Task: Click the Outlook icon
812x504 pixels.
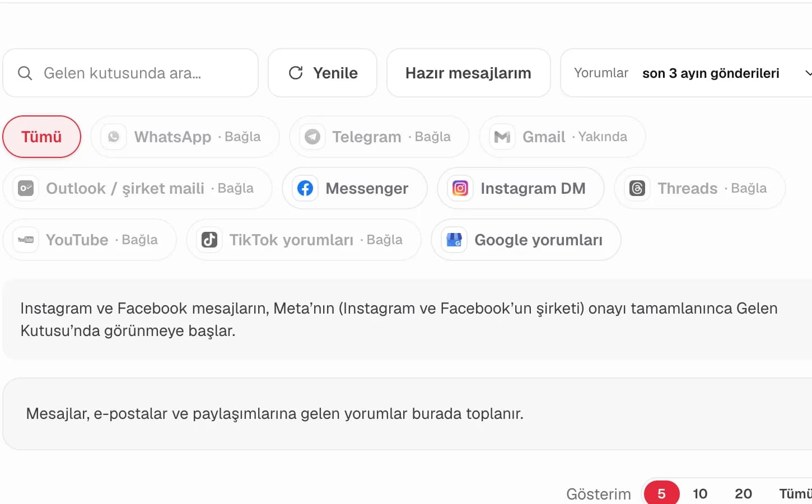Action: [26, 188]
